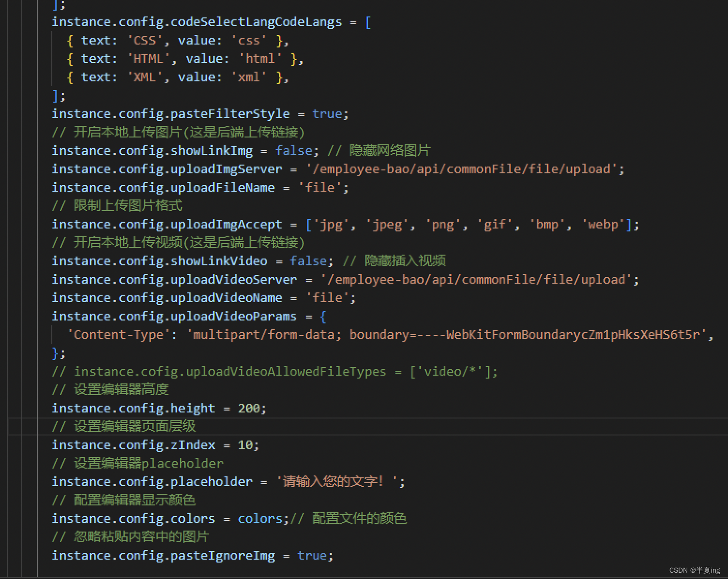Image resolution: width=728 pixels, height=579 pixels.
Task: Click the uploadFileName = 'file' line
Action: click(200, 188)
